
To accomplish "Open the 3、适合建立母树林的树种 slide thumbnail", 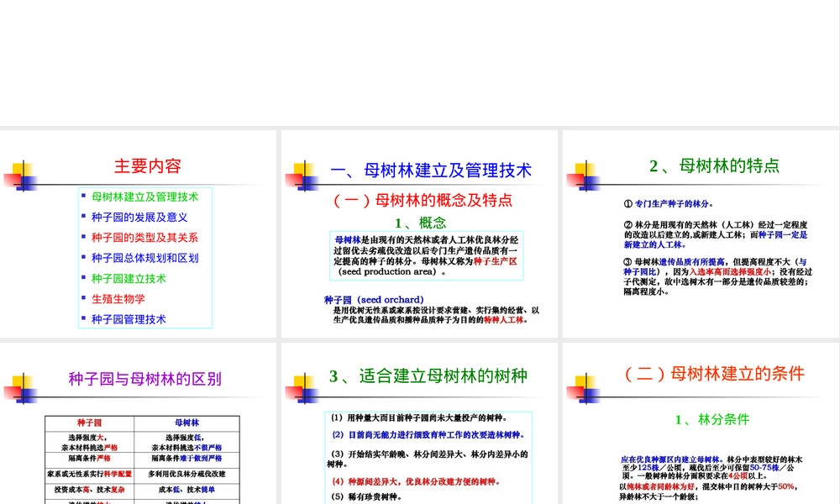I will point(419,423).
